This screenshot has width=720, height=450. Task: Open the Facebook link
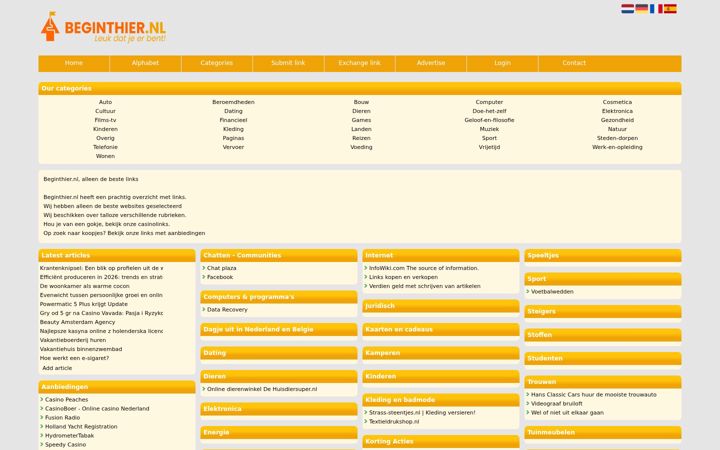(220, 277)
